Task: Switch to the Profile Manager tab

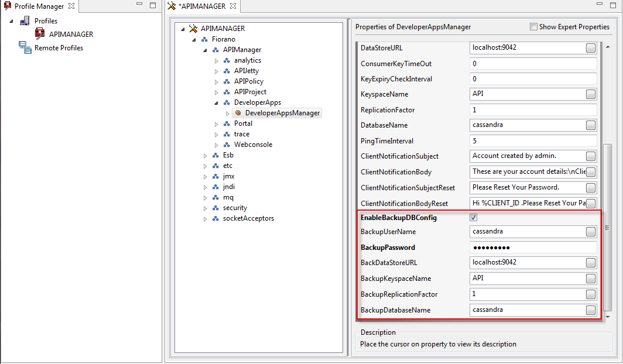Action: [x=39, y=6]
